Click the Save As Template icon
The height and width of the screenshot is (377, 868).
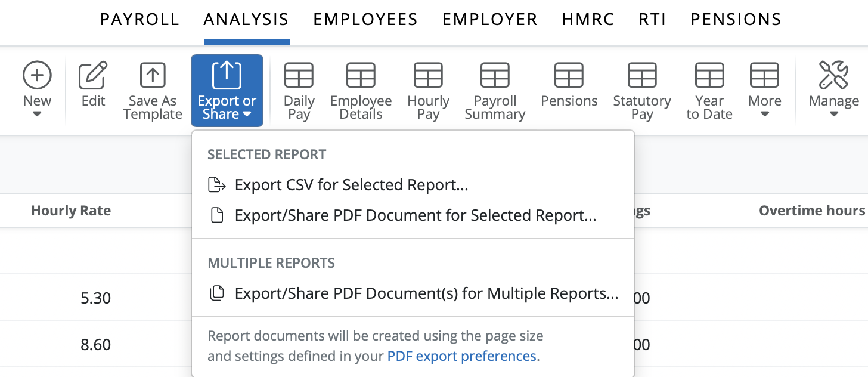[x=153, y=76]
